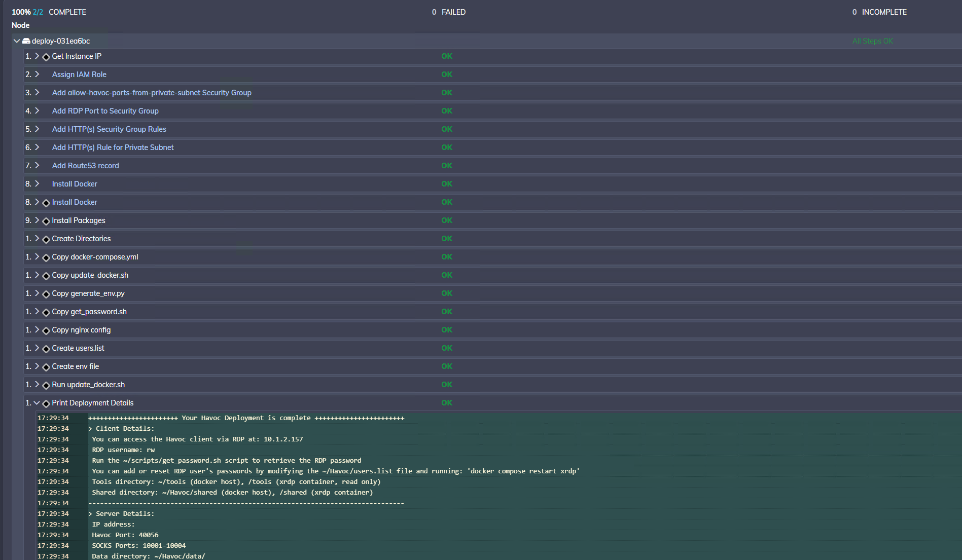Viewport: 962px width, 560px height.
Task: Collapse the Print Deployment Details step output
Action: pyautogui.click(x=37, y=403)
